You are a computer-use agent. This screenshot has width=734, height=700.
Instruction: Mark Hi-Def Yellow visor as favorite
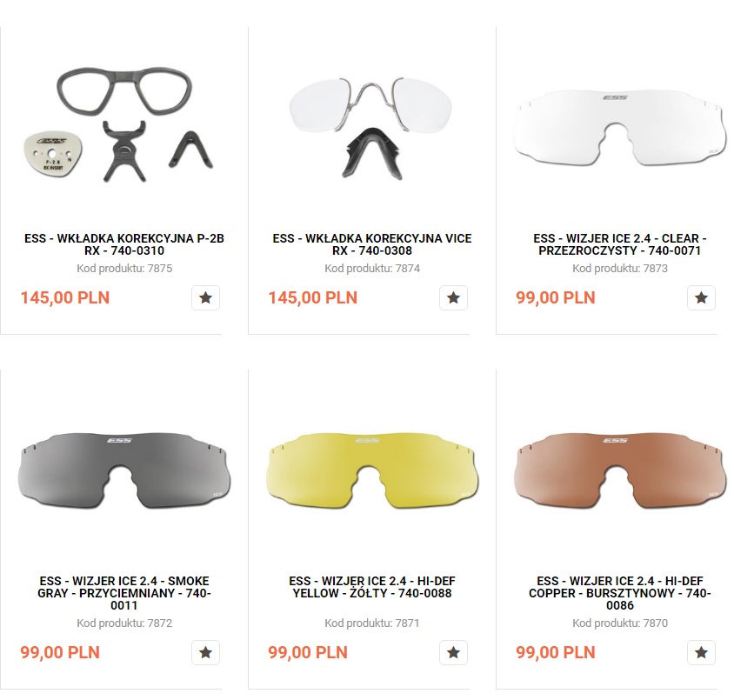pyautogui.click(x=453, y=652)
